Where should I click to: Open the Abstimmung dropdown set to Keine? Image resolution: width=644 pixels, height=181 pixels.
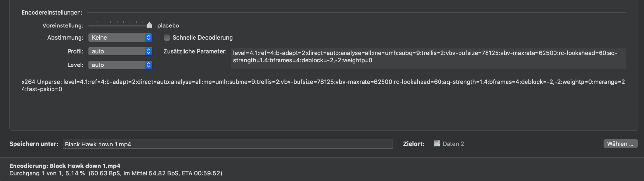[x=120, y=38]
